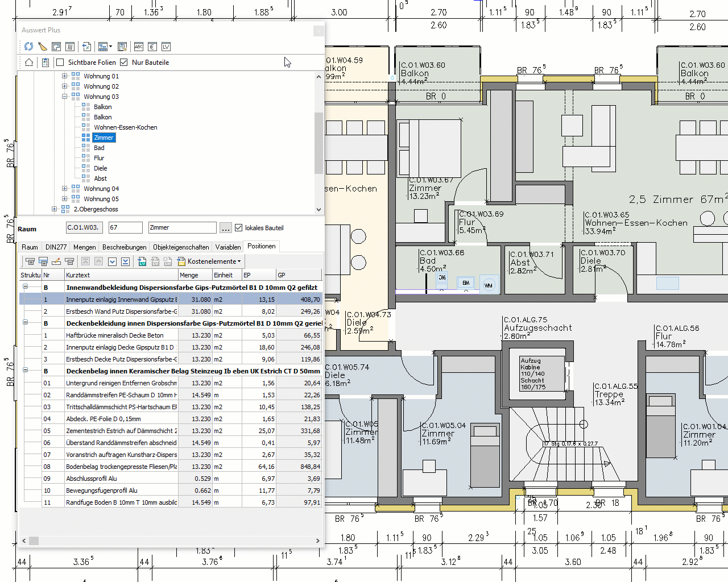This screenshot has height=582, width=728.
Task: Expand the 2.Obergeschoss tree node
Action: [x=54, y=209]
